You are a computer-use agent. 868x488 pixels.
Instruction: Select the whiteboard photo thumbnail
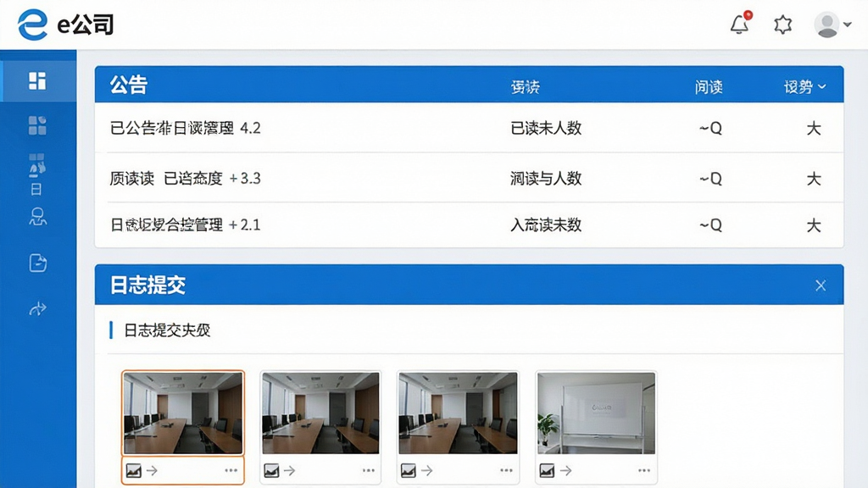(596, 413)
